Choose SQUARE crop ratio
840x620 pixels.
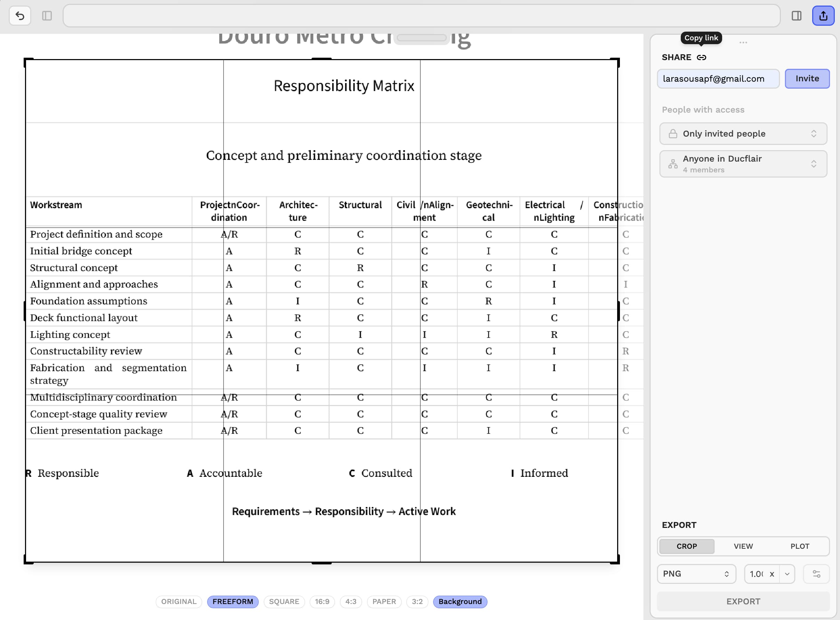(x=284, y=602)
